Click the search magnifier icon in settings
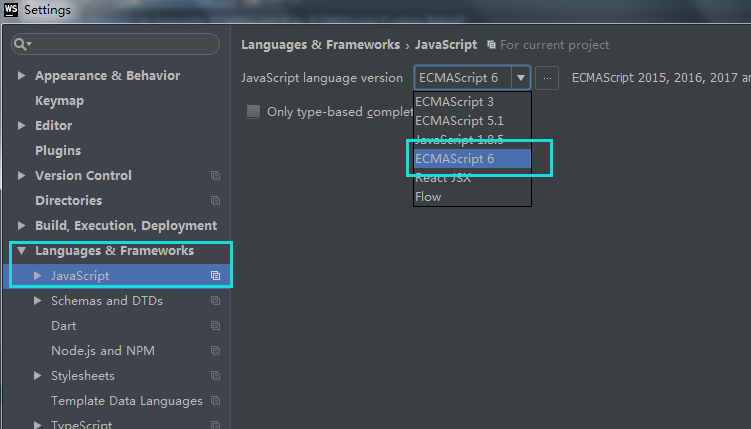This screenshot has height=429, width=751. pyautogui.click(x=20, y=45)
